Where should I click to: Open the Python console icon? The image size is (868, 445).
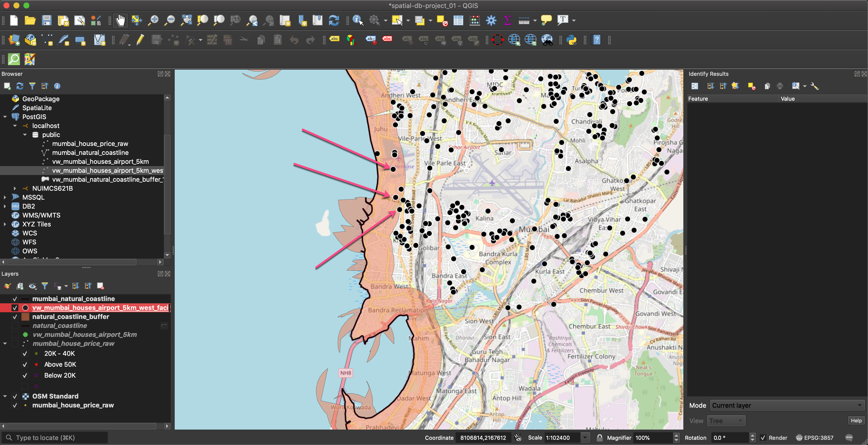pos(571,40)
